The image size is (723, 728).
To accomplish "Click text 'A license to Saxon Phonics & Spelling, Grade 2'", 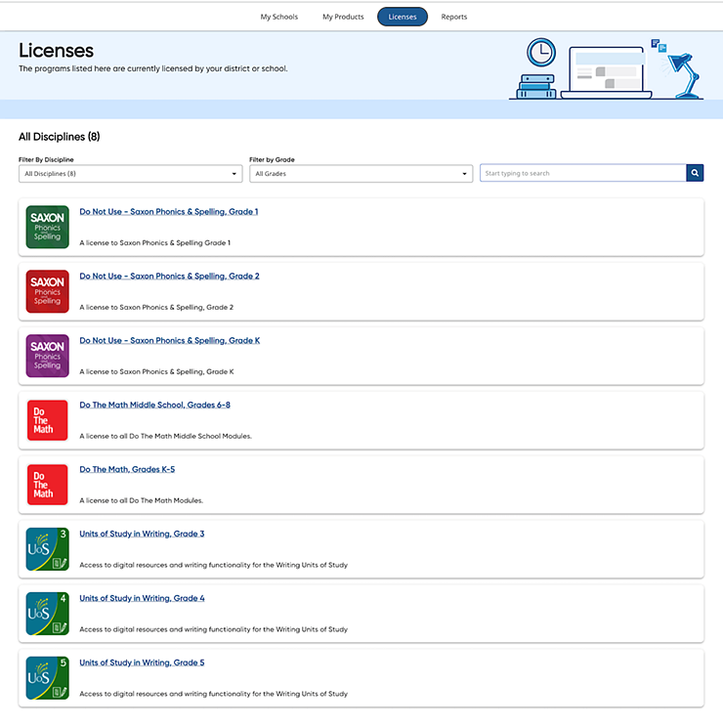I will (x=156, y=308).
